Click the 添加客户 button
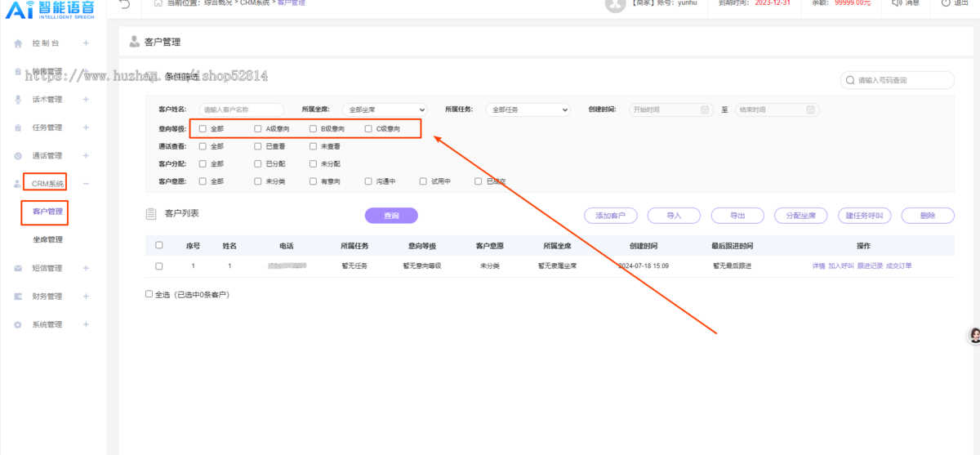Viewport: 980px width, 455px height. (x=610, y=216)
